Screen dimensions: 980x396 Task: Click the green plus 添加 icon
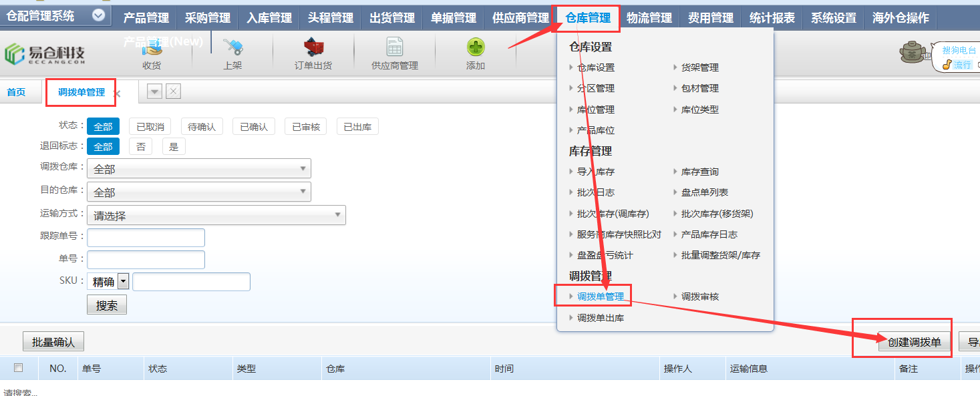pos(476,48)
